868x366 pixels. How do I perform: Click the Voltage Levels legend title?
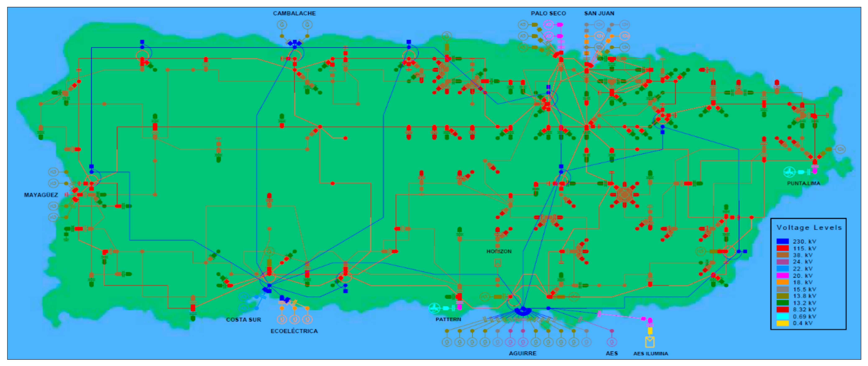point(809,227)
